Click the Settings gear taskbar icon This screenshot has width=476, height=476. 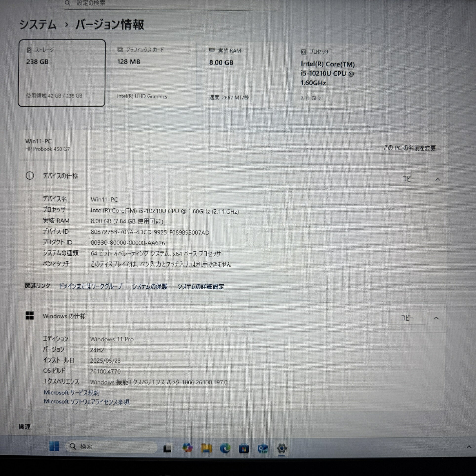coord(282,448)
